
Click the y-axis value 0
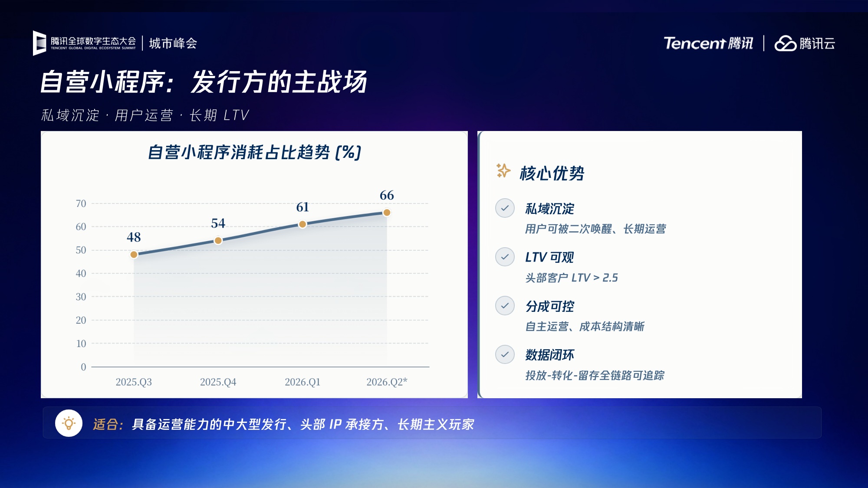[x=83, y=367]
